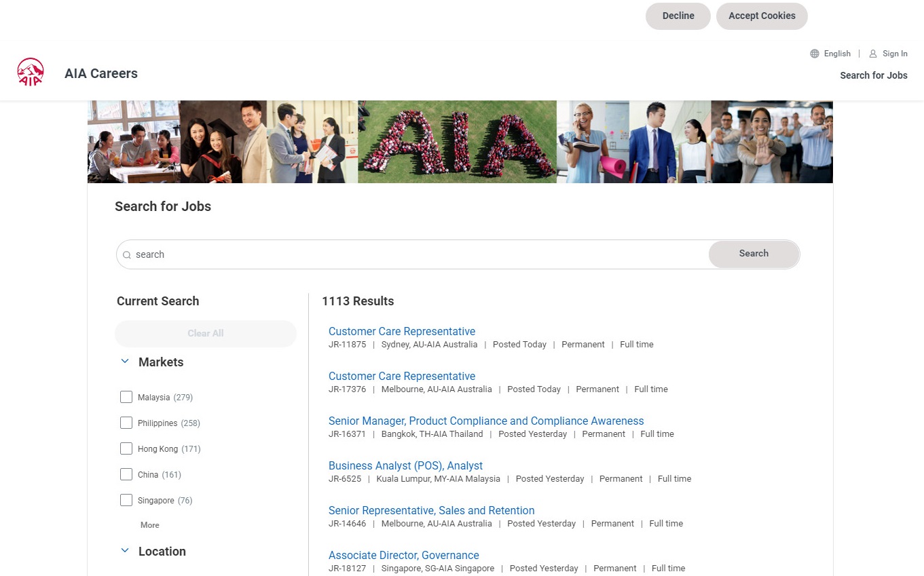924x576 pixels.
Task: Open Search for Jobs navigation item
Action: 873,75
